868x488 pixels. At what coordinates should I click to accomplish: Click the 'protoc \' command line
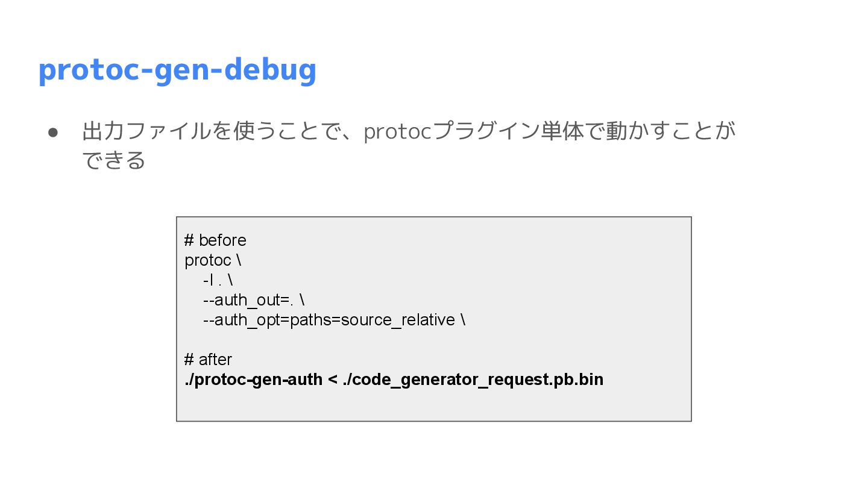213,260
